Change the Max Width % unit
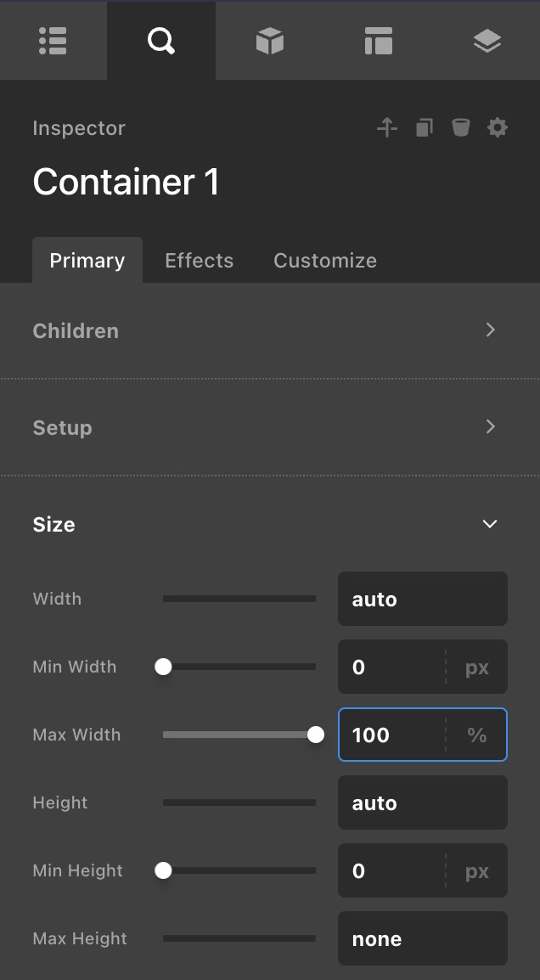Screen dimensions: 540x980 click(x=477, y=735)
